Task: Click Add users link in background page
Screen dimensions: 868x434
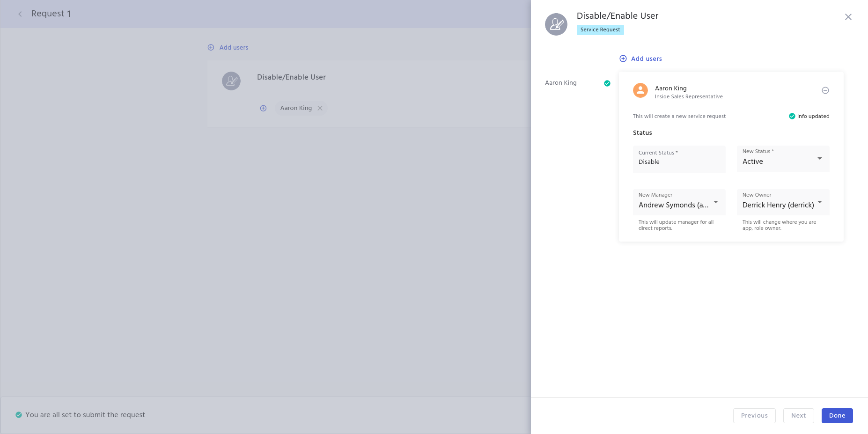Action: (x=234, y=47)
